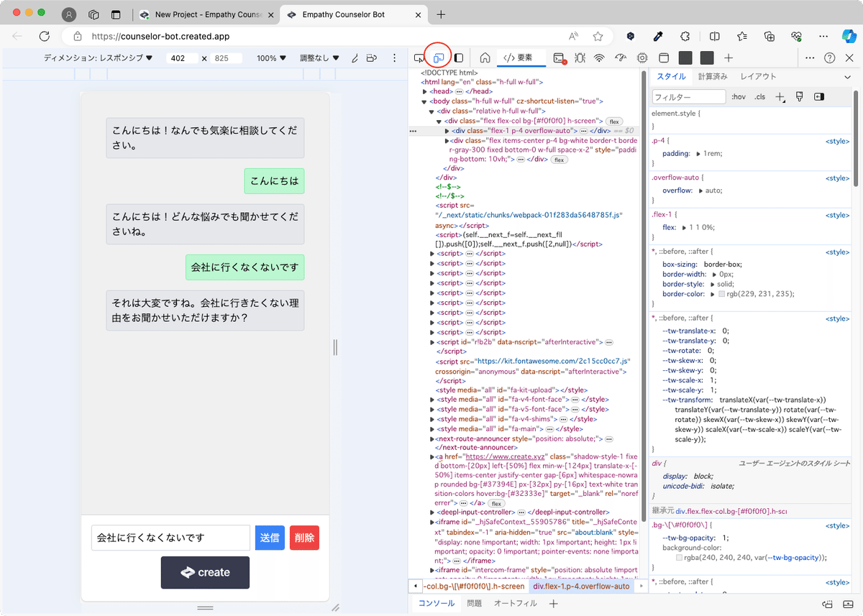Viewport: 863px width, 616px height.
Task: Select the bug-shaped issues icon in the DevTools toolbar
Action: tap(580, 58)
